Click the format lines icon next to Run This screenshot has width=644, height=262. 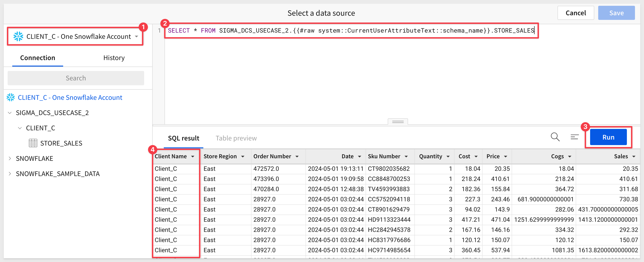tap(575, 137)
